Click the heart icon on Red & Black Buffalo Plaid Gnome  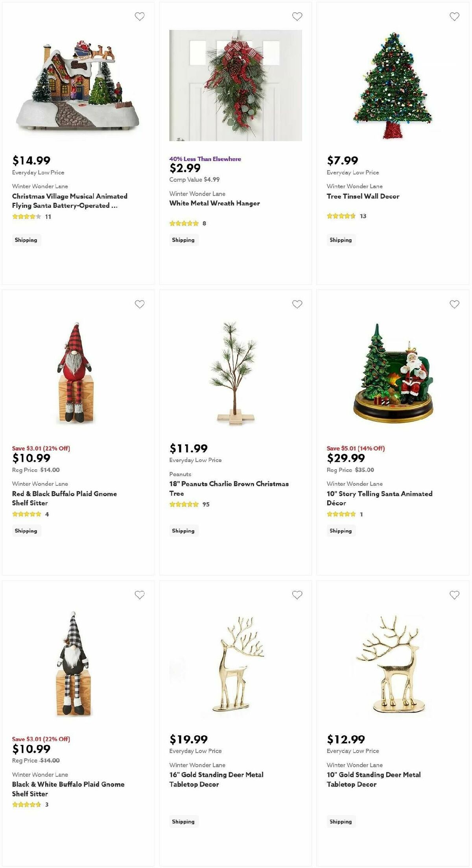click(140, 304)
